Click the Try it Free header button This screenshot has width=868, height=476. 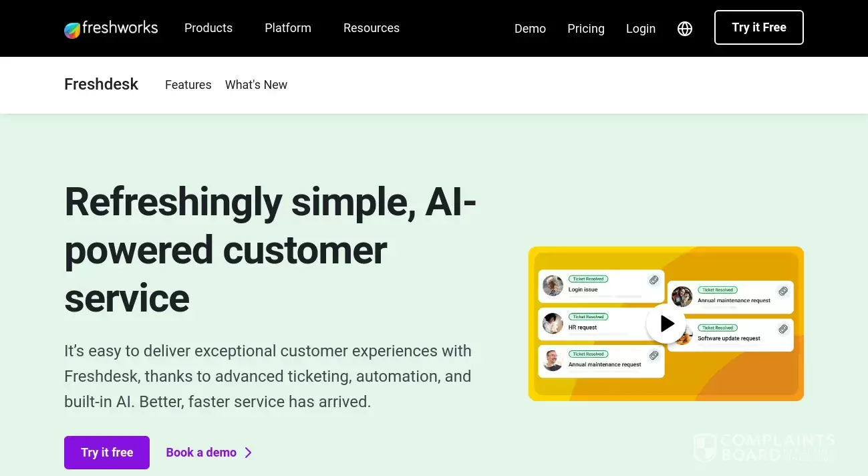point(759,27)
